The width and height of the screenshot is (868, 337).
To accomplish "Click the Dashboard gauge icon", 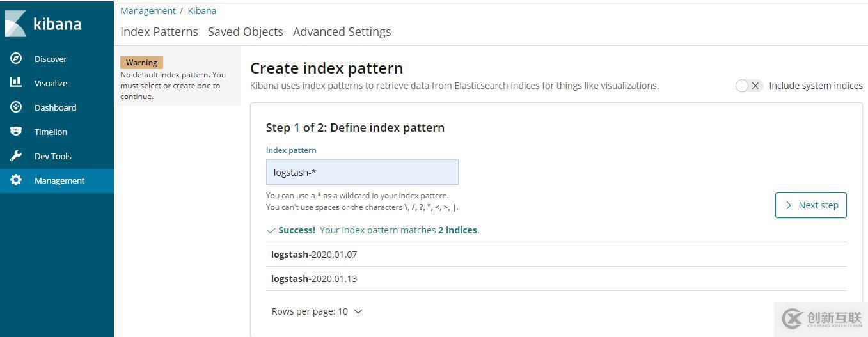I will tap(16, 107).
